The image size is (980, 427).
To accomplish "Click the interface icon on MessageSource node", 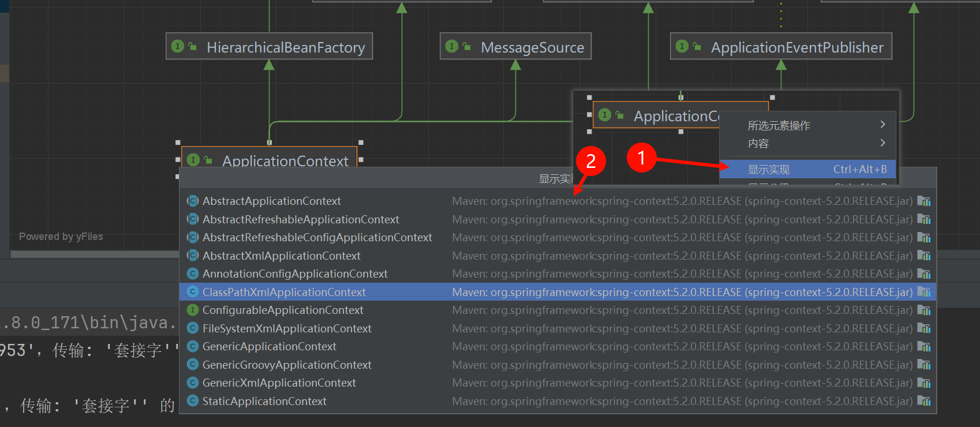I will 452,47.
